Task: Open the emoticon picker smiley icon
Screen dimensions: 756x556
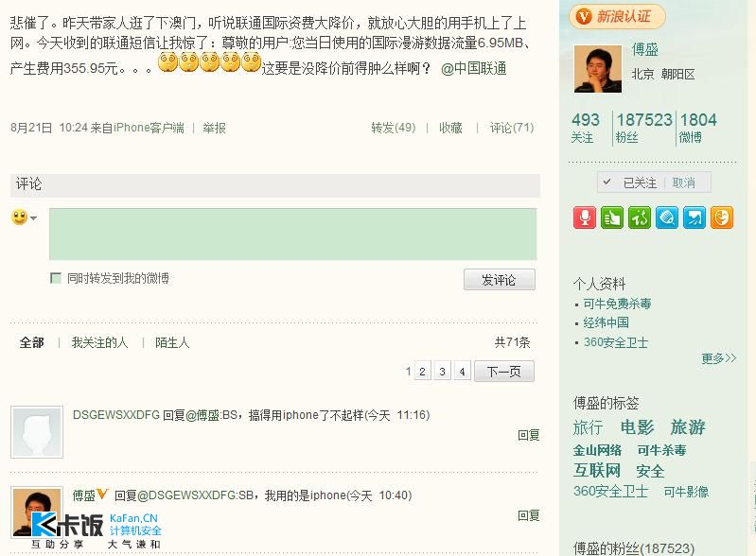Action: point(19,217)
